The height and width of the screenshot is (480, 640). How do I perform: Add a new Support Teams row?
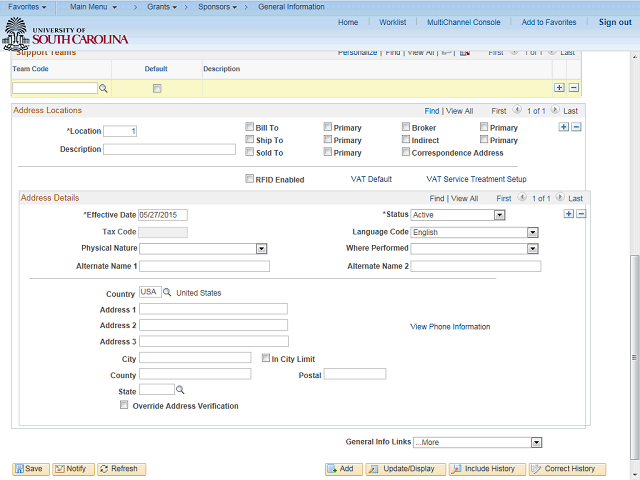coord(559,88)
